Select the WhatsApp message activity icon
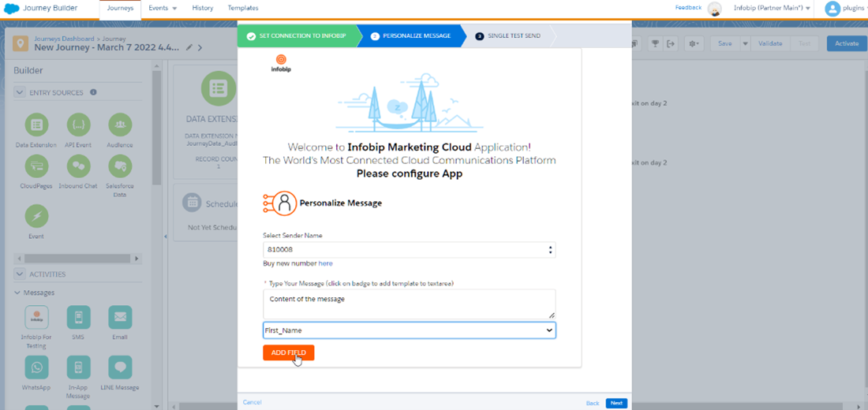The width and height of the screenshot is (868, 410). (x=36, y=367)
